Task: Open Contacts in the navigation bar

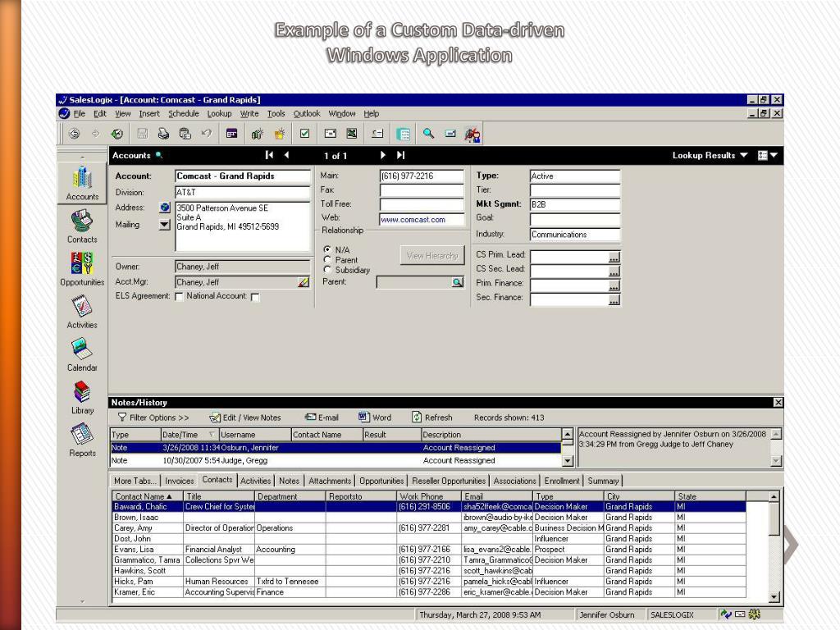Action: coord(82,226)
